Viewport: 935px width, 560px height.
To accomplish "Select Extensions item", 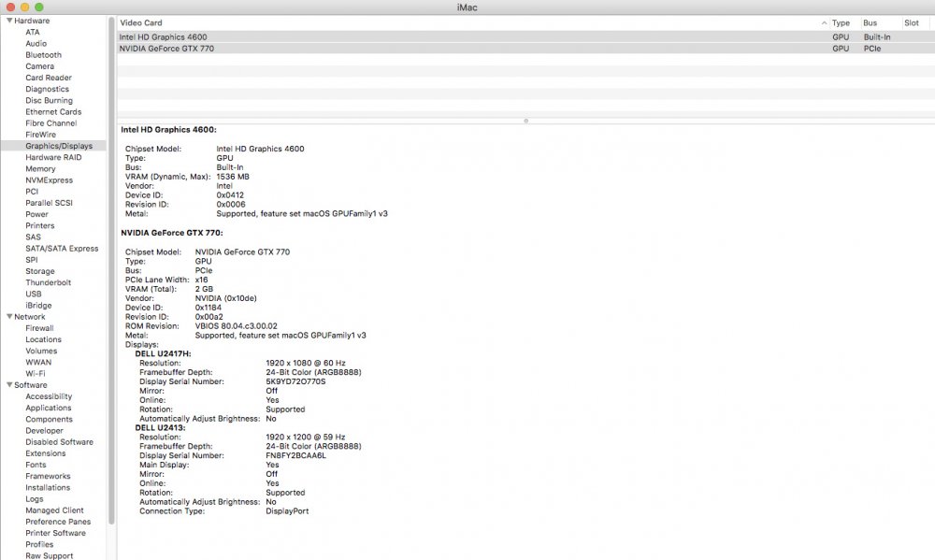I will click(x=45, y=453).
